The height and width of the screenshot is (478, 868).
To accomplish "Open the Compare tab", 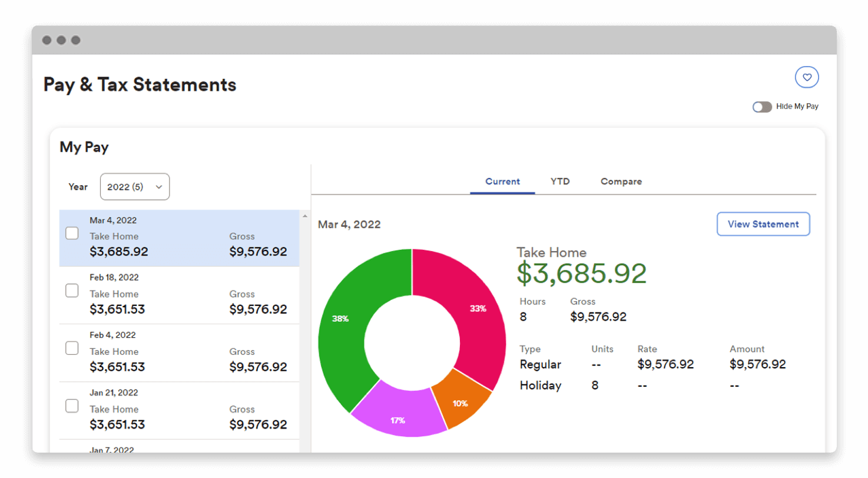I will [x=621, y=182].
